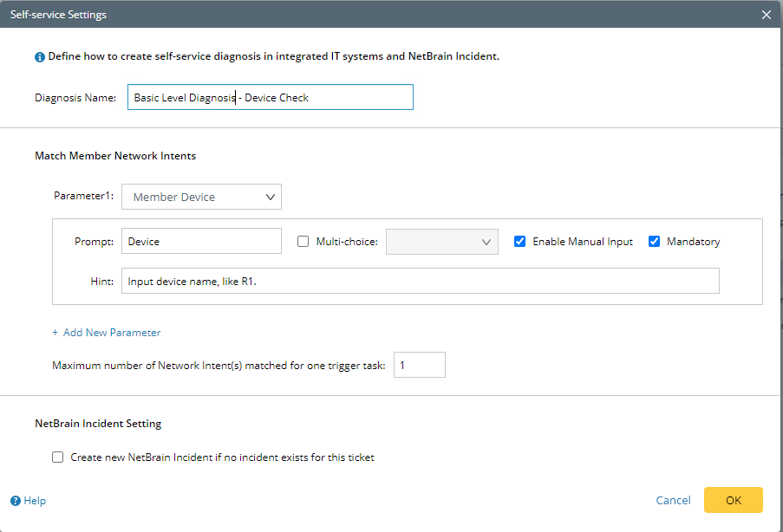Tick the Multi-choice checkbox

(303, 242)
